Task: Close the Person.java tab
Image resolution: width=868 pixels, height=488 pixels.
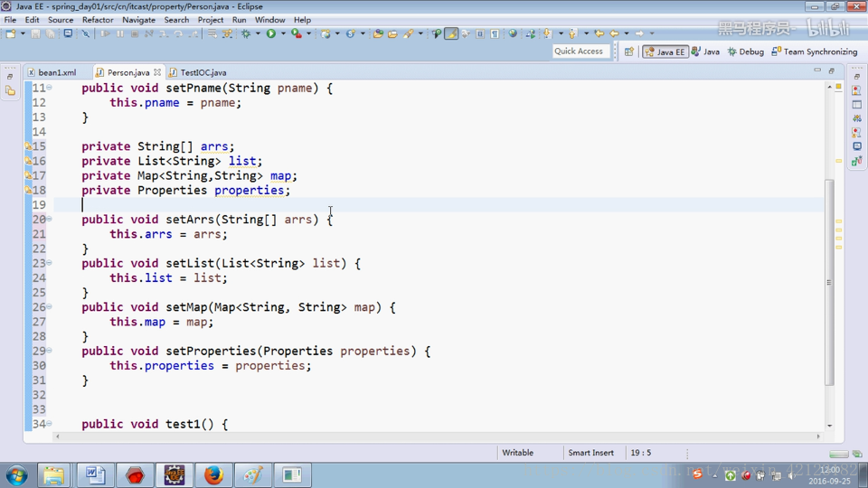Action: click(x=157, y=72)
